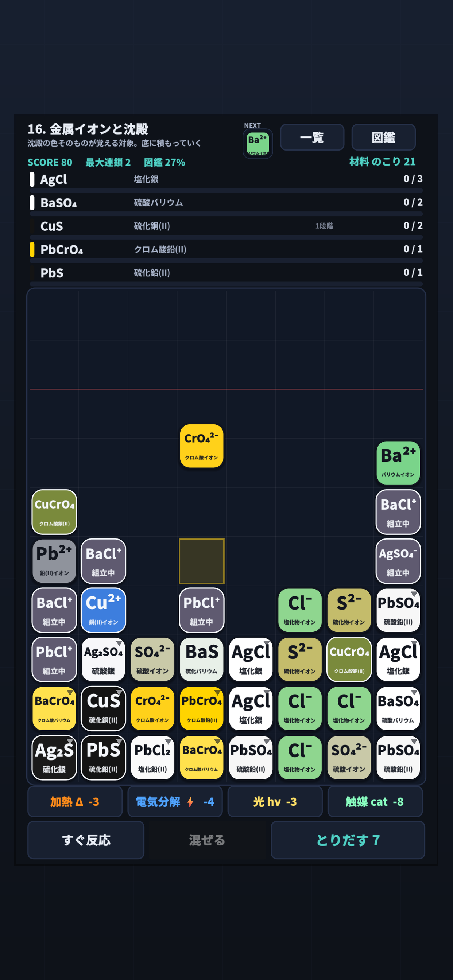Tap the yellow PbCrO₄ クロム酸鉛(II) tile

click(201, 708)
